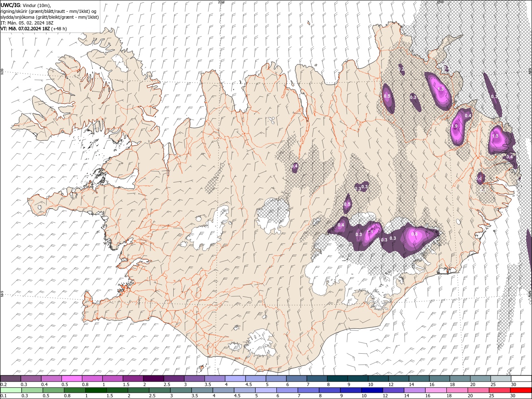
Task: Click the light periwinkle 4 swatch in snow legend
Action: point(235,379)
